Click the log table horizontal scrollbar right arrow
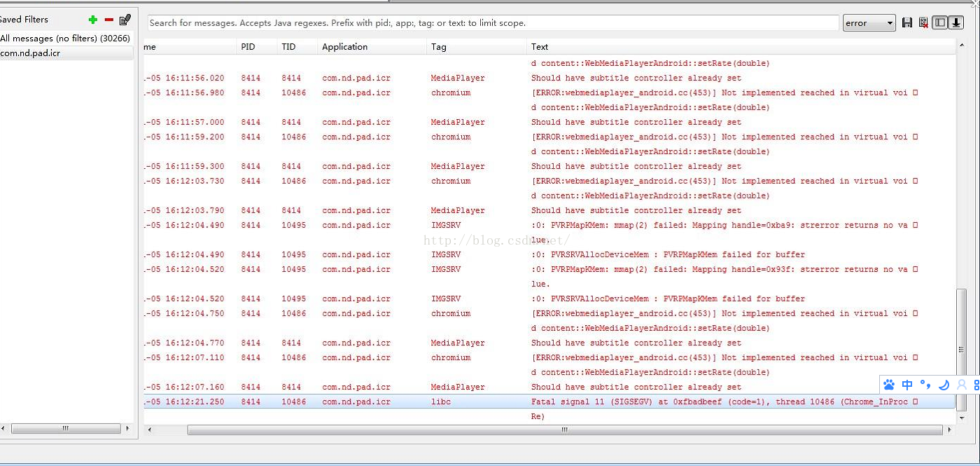 click(x=949, y=430)
